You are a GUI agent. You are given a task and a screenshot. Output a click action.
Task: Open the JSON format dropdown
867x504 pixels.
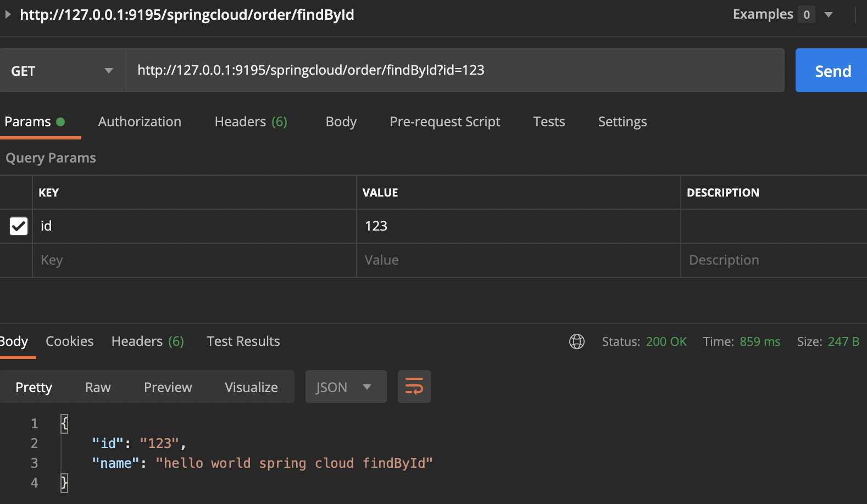pyautogui.click(x=346, y=387)
